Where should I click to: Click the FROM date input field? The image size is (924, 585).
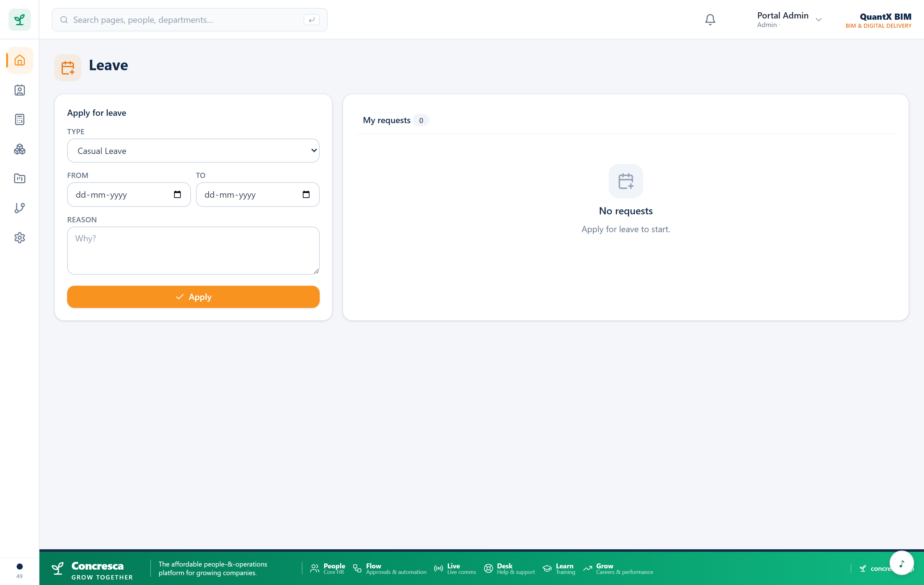click(129, 195)
